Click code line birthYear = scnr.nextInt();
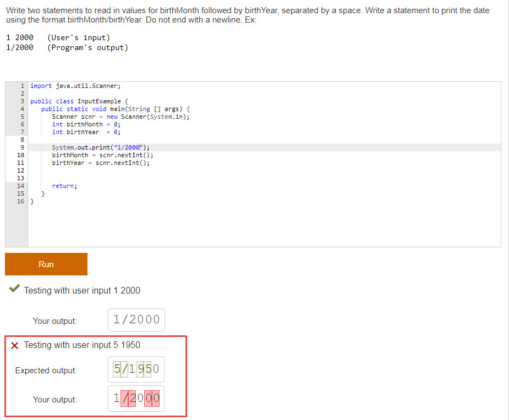The height and width of the screenshot is (420, 509). [x=101, y=163]
